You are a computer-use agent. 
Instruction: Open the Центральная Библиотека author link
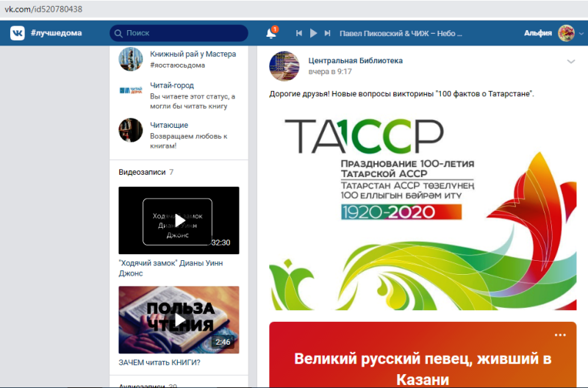(356, 60)
